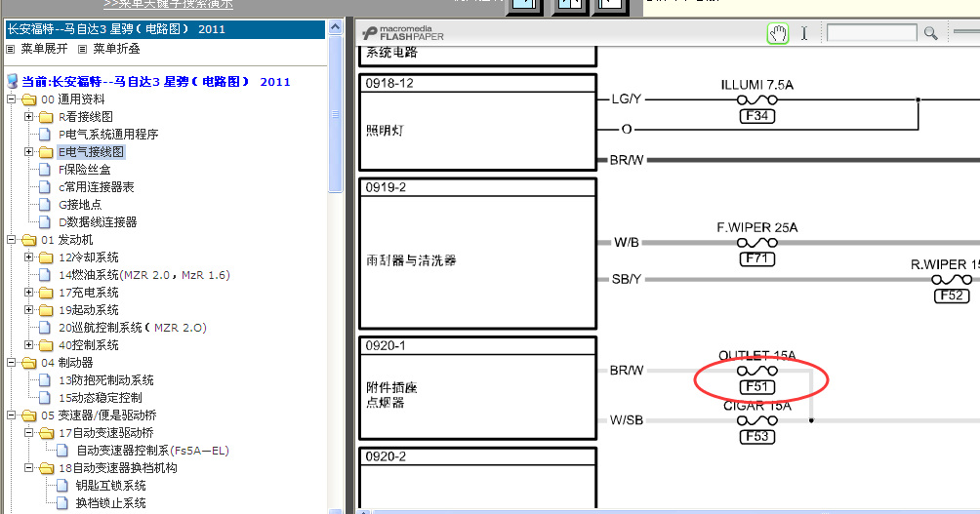
Task: Click the sidebar vertical scrollbar thumb
Action: point(335,114)
